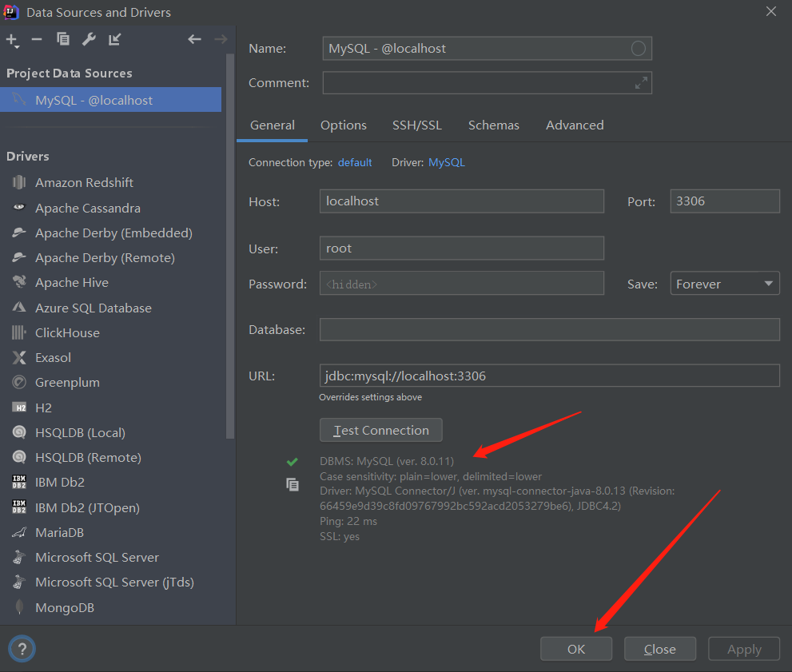792x672 pixels.
Task: Click the Apply button
Action: point(744,649)
